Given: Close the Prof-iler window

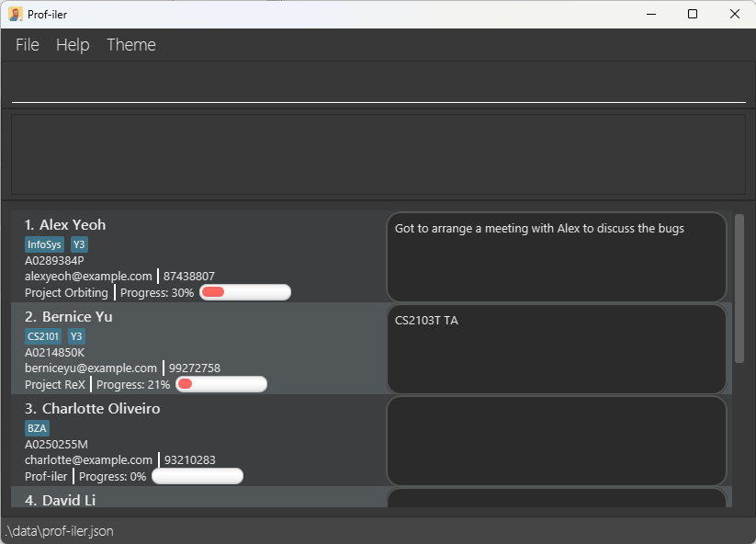Looking at the screenshot, I should click(x=734, y=14).
